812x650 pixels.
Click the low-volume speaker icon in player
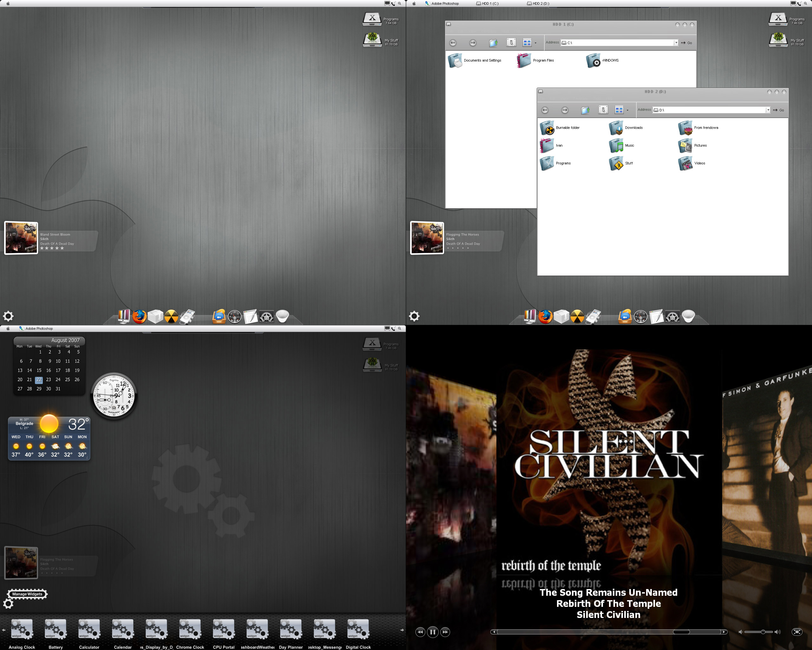click(740, 632)
